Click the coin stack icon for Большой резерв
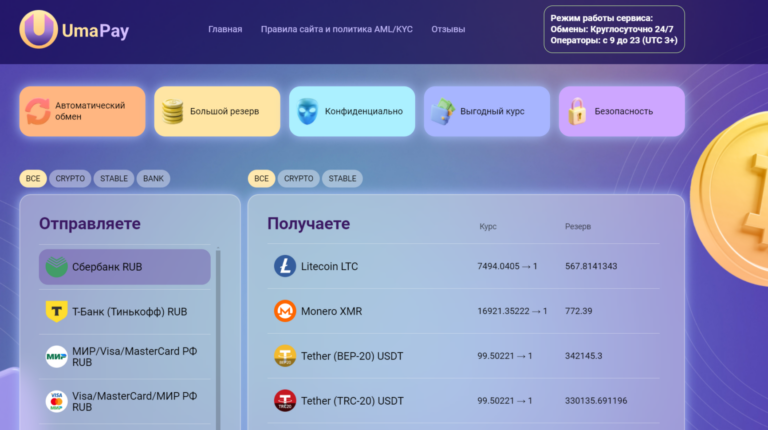Image resolution: width=768 pixels, height=430 pixels. 172,111
